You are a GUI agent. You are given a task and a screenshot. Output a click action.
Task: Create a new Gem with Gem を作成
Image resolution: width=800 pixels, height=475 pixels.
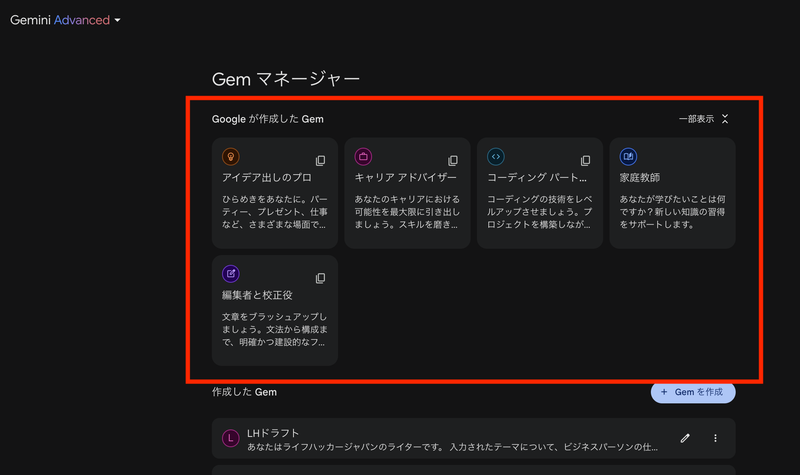pyautogui.click(x=693, y=392)
